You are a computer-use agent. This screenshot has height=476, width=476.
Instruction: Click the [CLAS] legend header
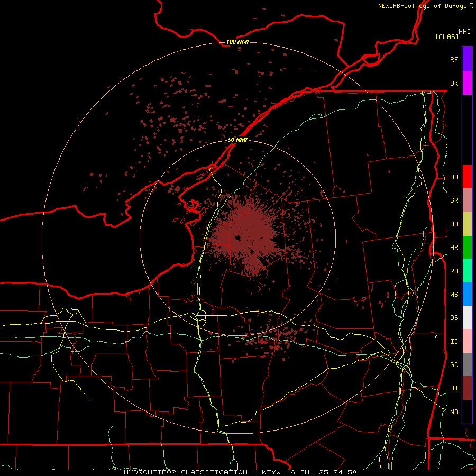[447, 36]
